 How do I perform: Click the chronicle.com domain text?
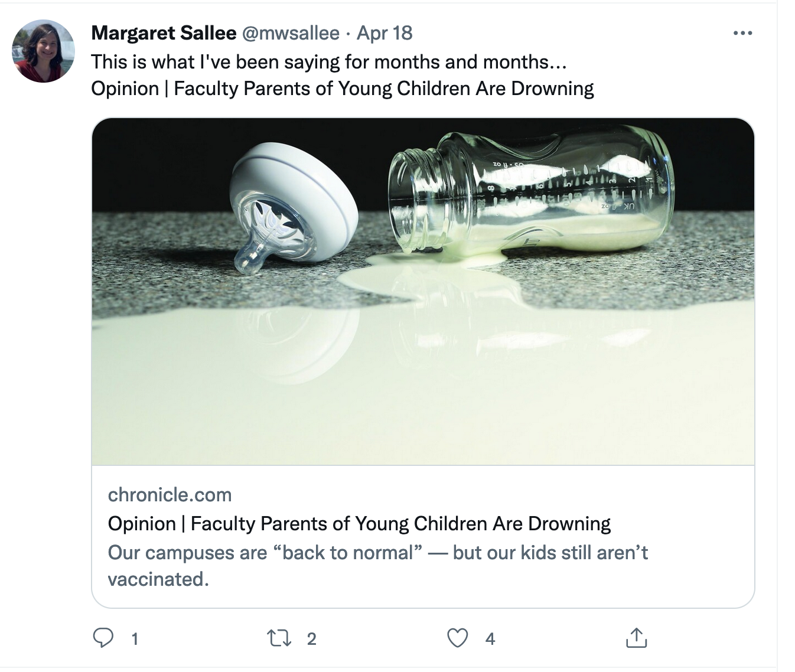pyautogui.click(x=170, y=495)
